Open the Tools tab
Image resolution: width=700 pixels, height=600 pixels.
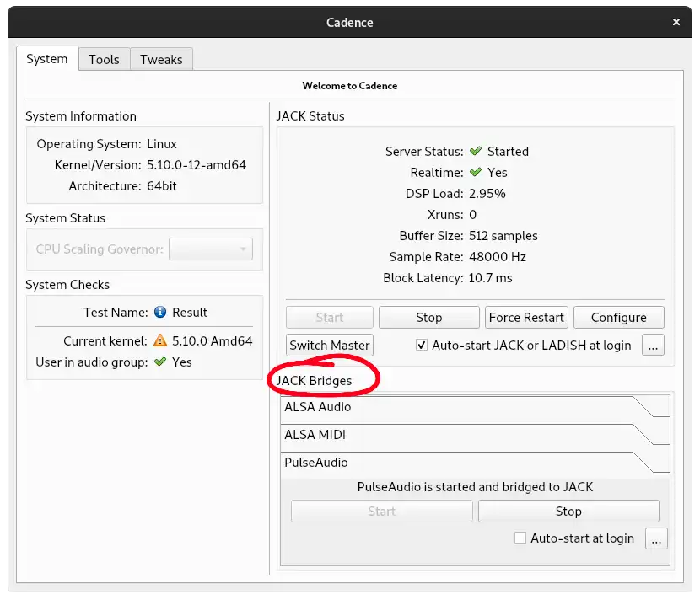[x=104, y=59]
